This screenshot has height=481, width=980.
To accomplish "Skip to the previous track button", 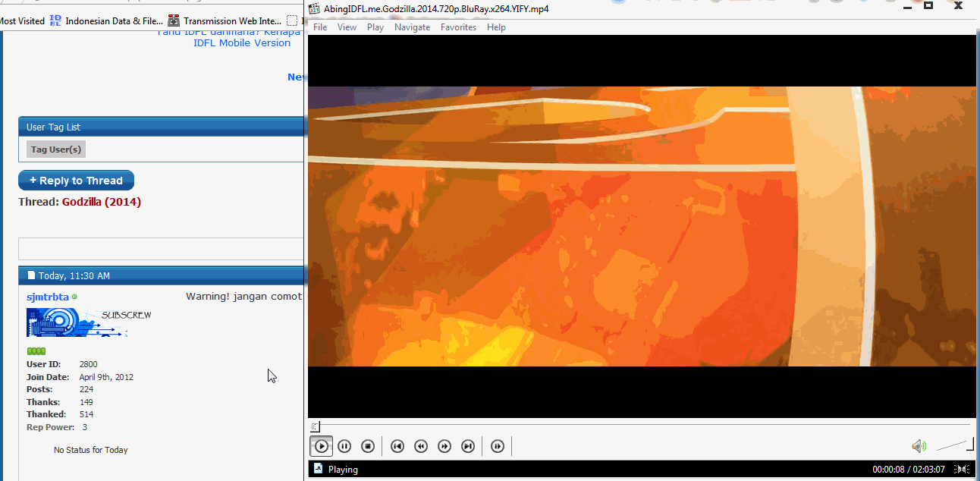I will coord(397,446).
